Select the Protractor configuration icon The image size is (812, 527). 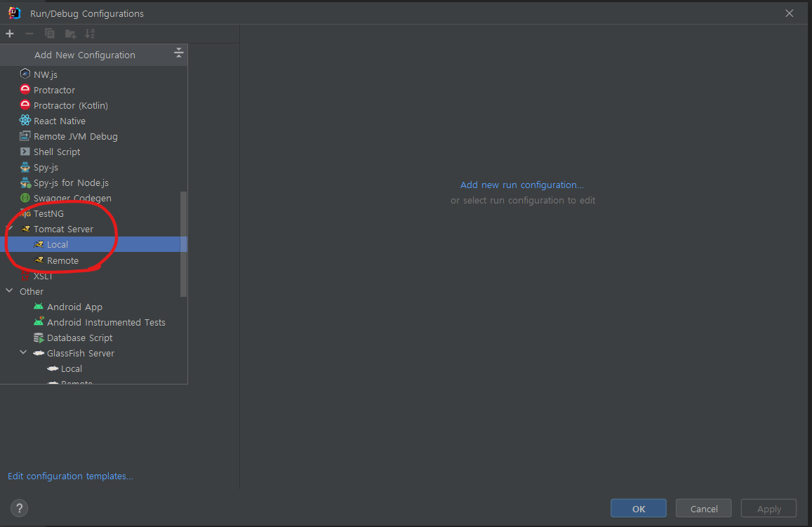click(x=25, y=89)
